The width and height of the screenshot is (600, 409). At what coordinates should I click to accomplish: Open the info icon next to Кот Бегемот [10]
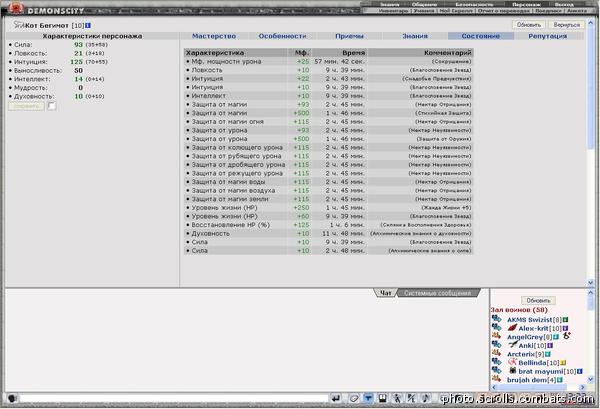click(88, 25)
